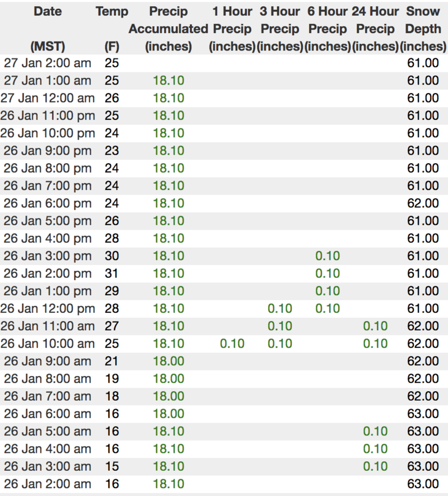Click the Date (MST) column header
The width and height of the screenshot is (448, 496).
point(48,29)
